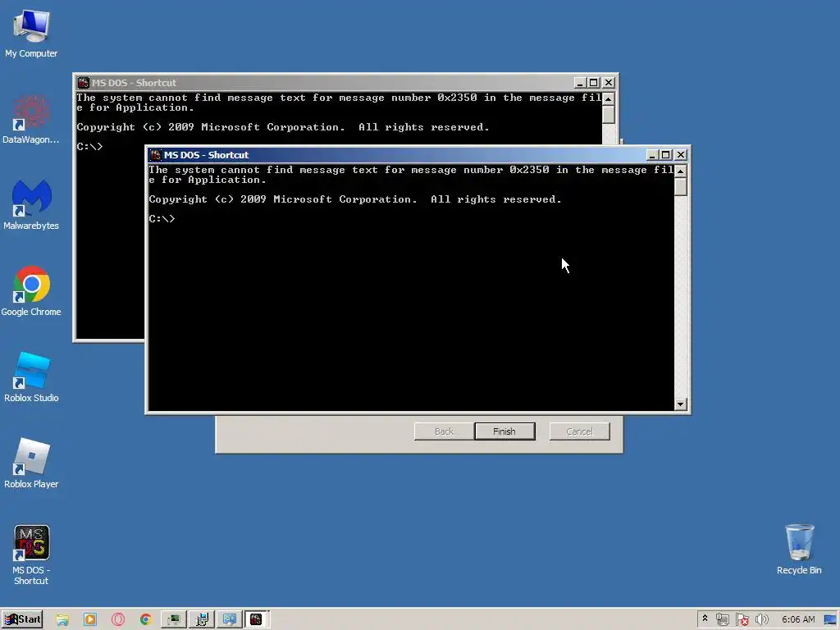Switch to the first running taskbar app button
Screen dimensions: 840x630
pyautogui.click(x=174, y=619)
